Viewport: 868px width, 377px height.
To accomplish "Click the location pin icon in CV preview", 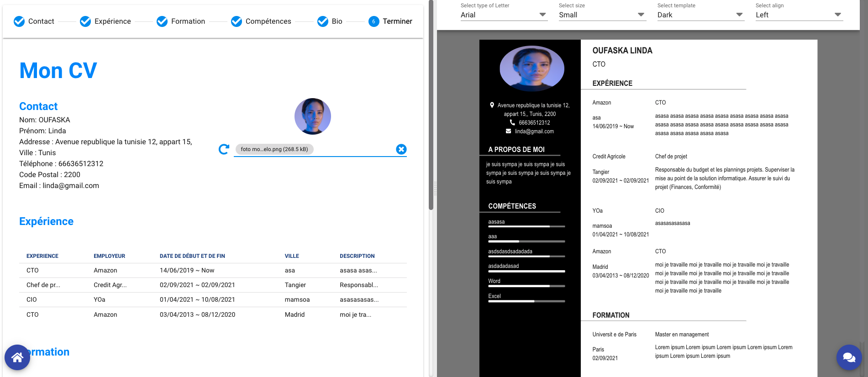I will 492,105.
